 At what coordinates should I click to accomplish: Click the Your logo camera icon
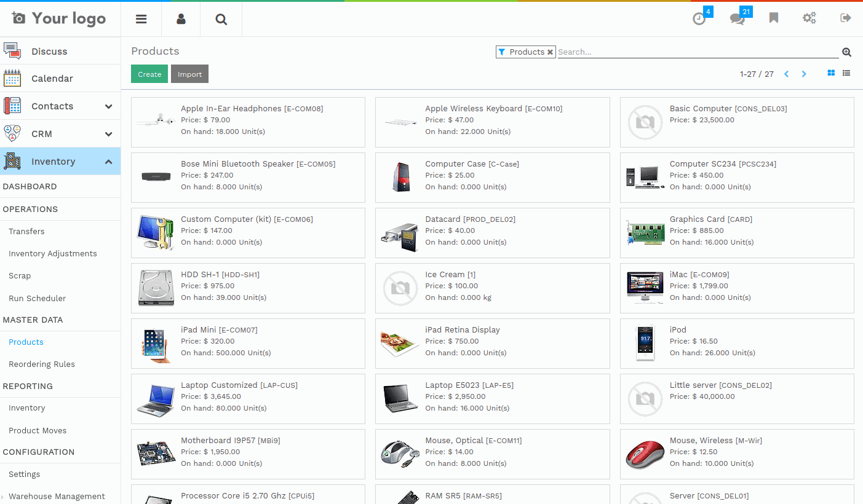tap(18, 18)
